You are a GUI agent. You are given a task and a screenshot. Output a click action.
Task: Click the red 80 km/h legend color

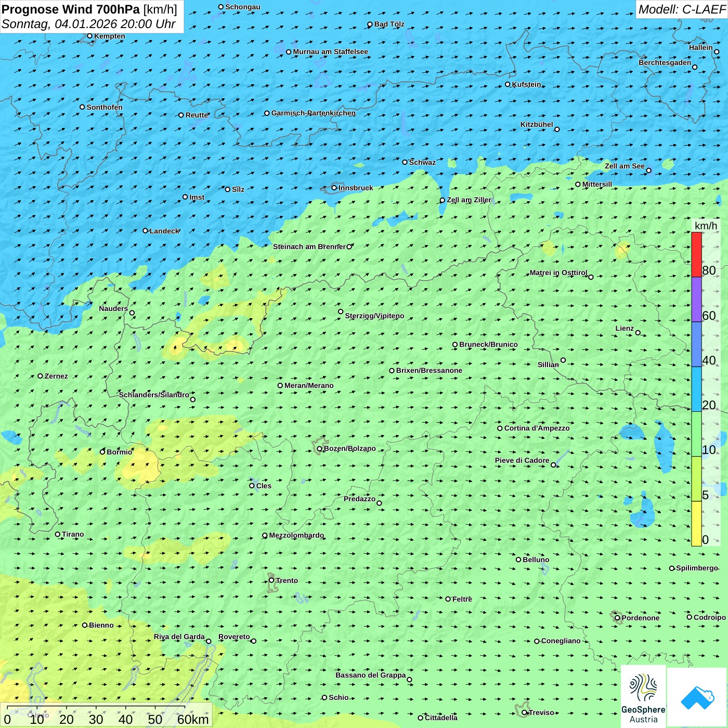tap(696, 255)
